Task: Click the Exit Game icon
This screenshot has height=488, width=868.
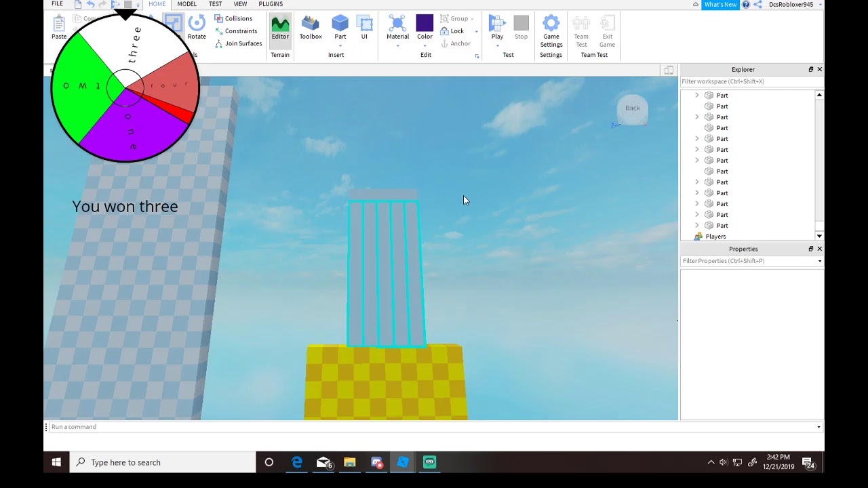Action: click(x=607, y=23)
